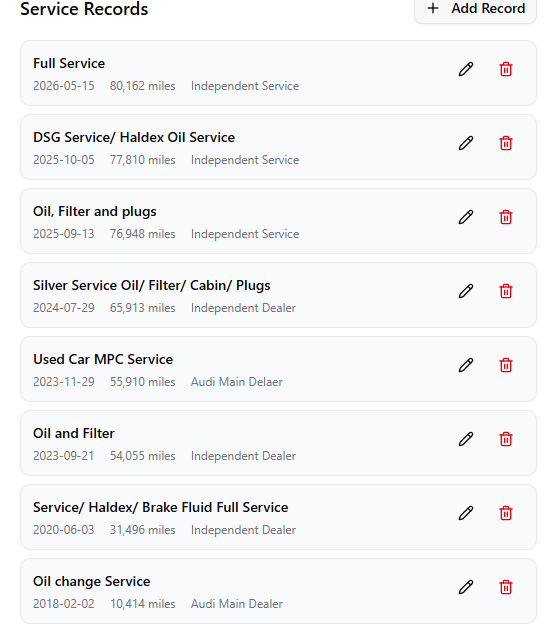This screenshot has height=633, width=555.
Task: Delete the Oil and Filter record
Action: 506,439
